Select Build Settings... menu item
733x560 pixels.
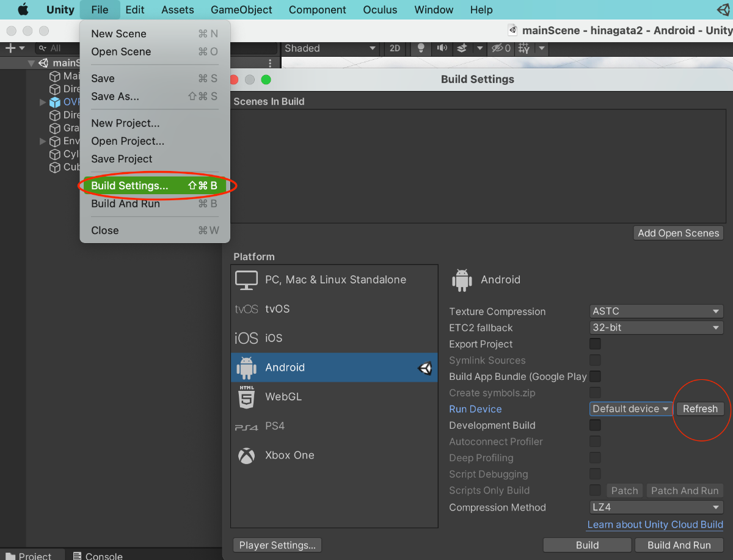click(x=155, y=186)
